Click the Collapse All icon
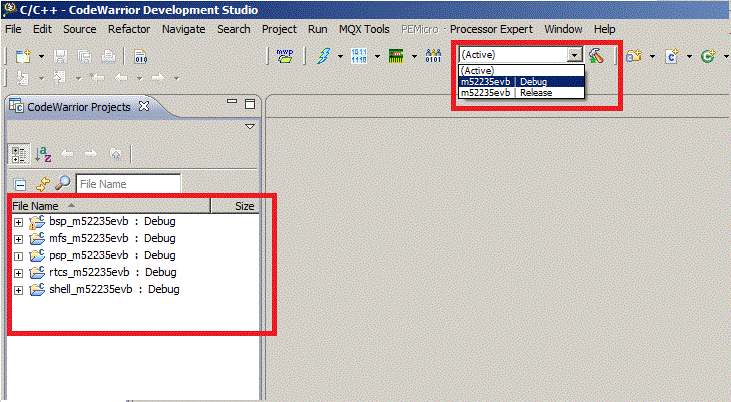This screenshot has height=402, width=731. pyautogui.click(x=20, y=185)
